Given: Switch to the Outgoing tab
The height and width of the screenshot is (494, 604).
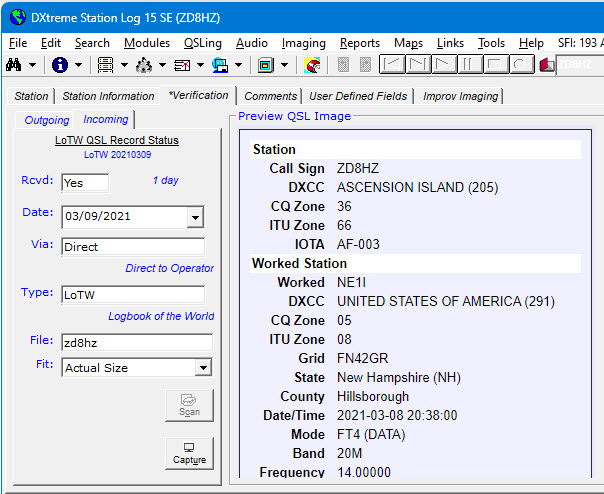Looking at the screenshot, I should point(47,120).
